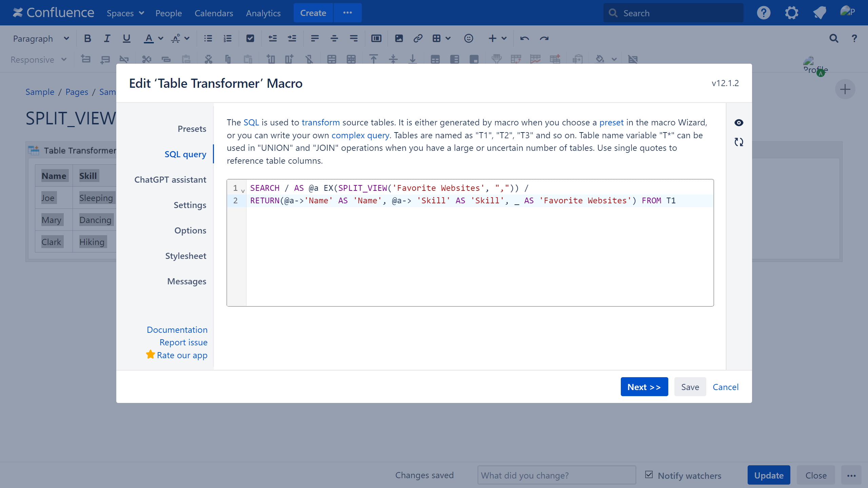Image resolution: width=868 pixels, height=488 pixels.
Task: Toggle bold formatting in editor toolbar
Action: click(x=87, y=39)
